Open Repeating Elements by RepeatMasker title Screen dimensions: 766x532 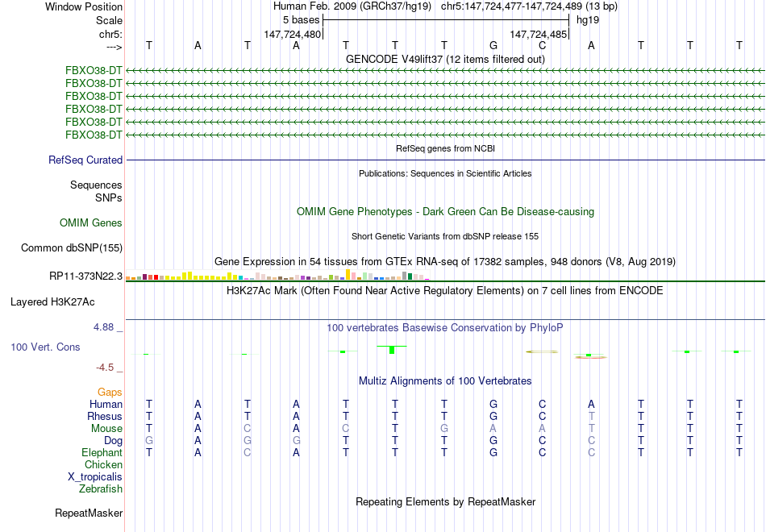tap(445, 502)
